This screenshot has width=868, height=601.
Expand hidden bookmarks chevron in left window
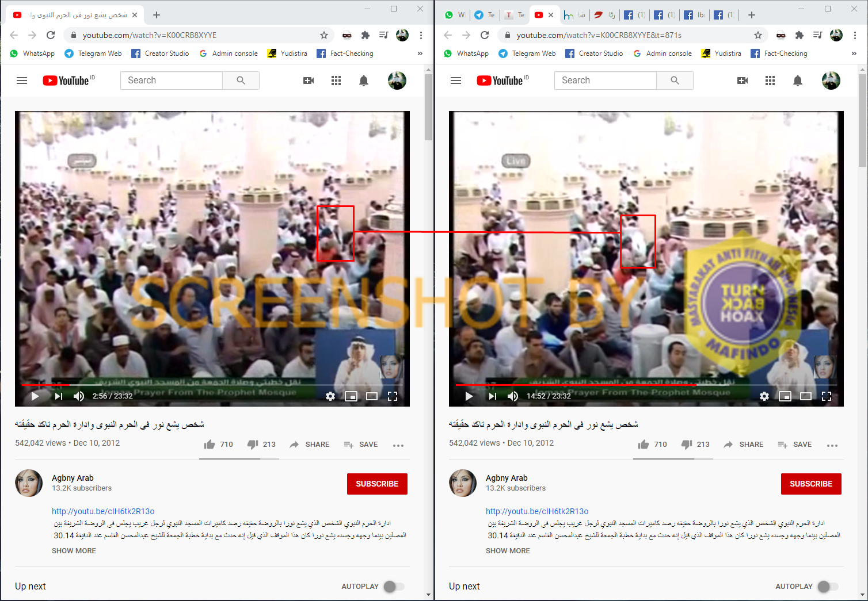(x=420, y=53)
